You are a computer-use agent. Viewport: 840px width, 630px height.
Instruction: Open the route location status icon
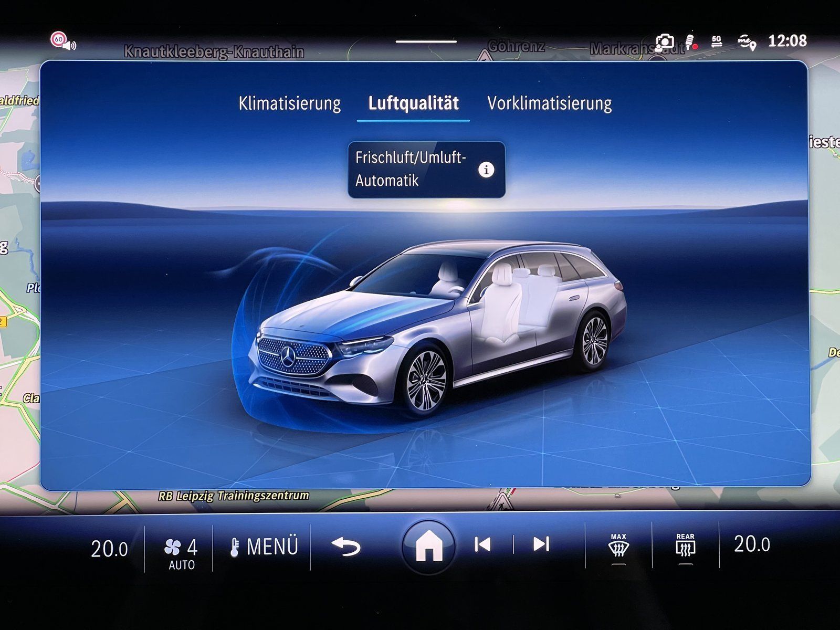(x=747, y=42)
